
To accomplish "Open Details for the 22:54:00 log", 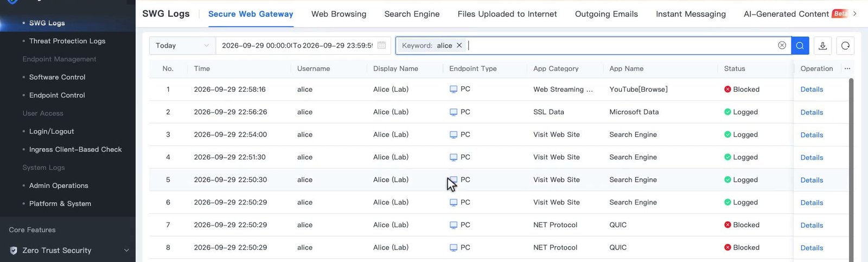I will tap(812, 135).
